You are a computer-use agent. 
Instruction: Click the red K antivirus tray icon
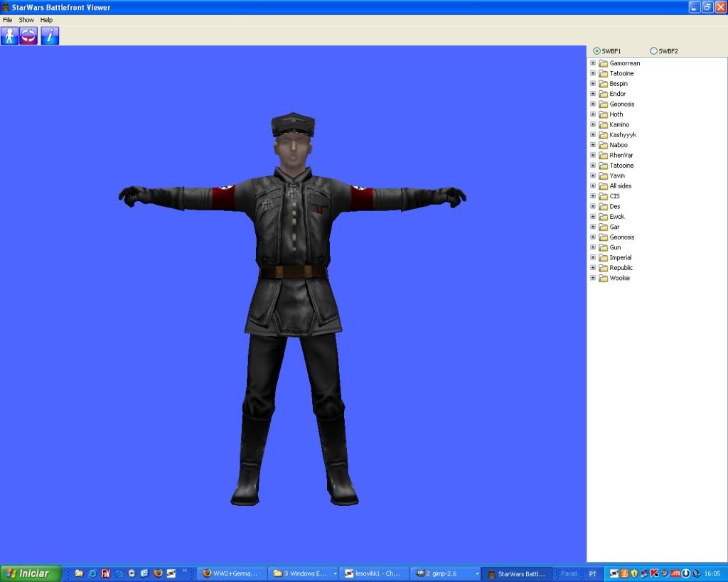click(x=654, y=573)
